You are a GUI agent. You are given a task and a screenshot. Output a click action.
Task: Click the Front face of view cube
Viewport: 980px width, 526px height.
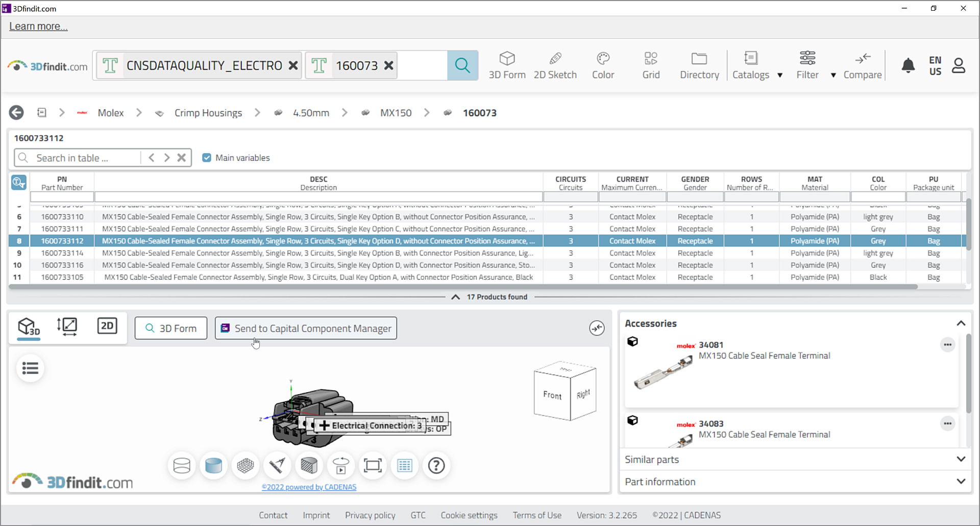552,394
